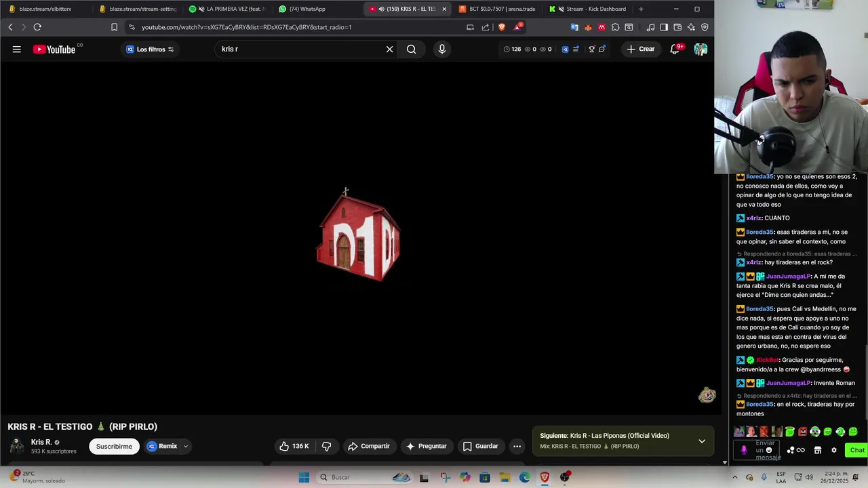Open Brave Leo AI sparkle icon
868x488 pixels.
coord(691,27)
